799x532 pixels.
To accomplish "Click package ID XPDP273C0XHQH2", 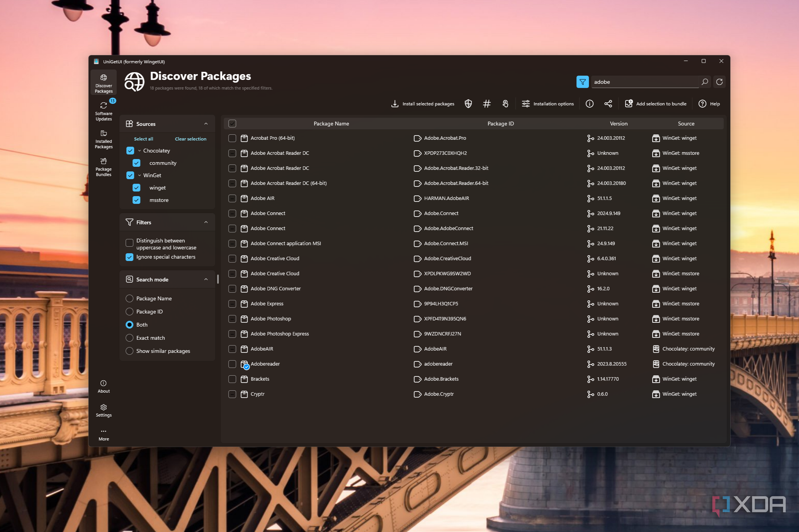I will coord(445,153).
